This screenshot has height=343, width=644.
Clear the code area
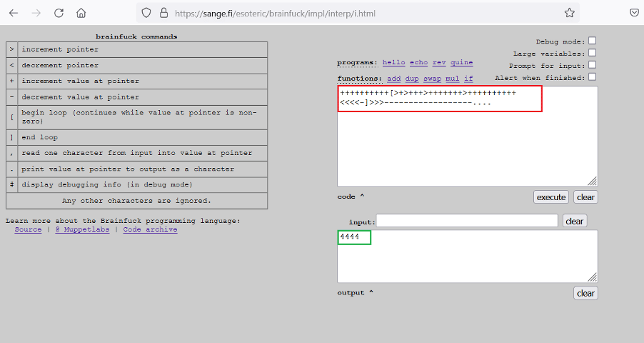(x=586, y=197)
